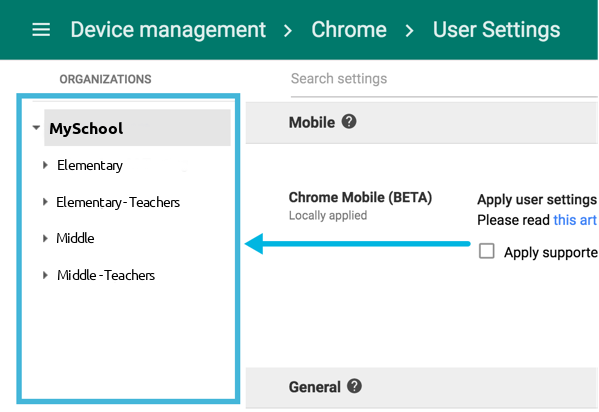
Task: Click the Search settings field
Action: point(444,79)
